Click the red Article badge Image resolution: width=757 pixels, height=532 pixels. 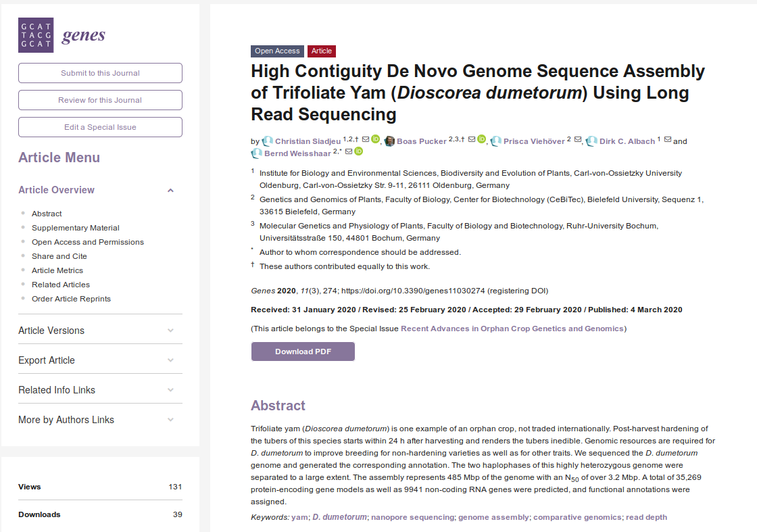pyautogui.click(x=322, y=51)
